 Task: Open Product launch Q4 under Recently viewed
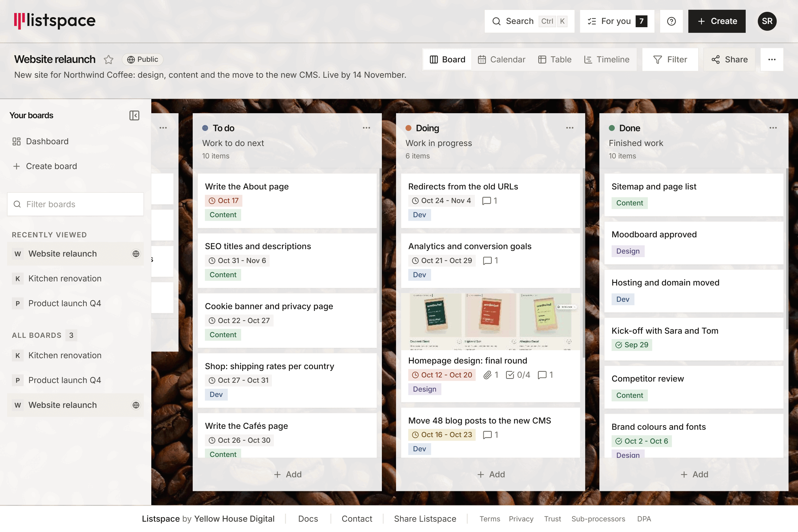[75, 303]
